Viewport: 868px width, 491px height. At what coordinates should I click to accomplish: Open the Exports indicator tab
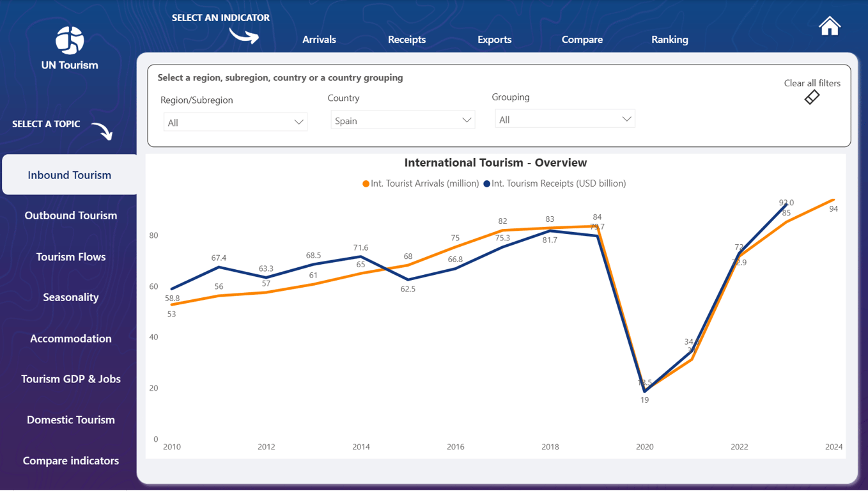tap(495, 40)
